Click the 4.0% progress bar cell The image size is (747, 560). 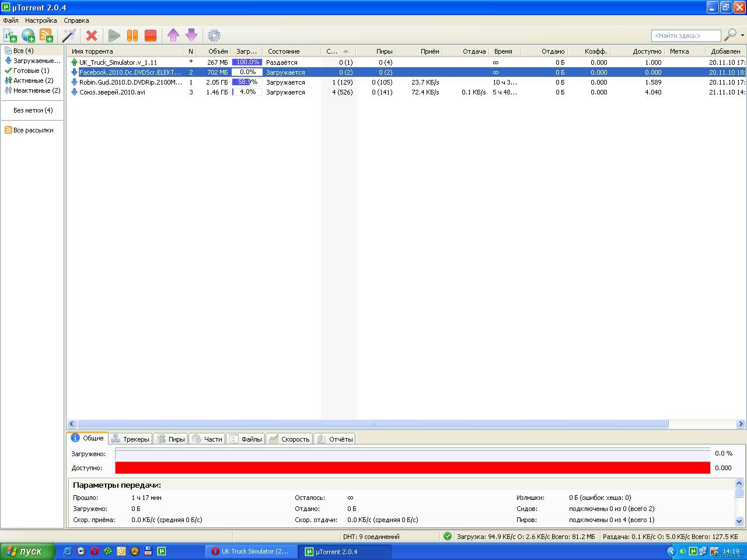point(247,92)
